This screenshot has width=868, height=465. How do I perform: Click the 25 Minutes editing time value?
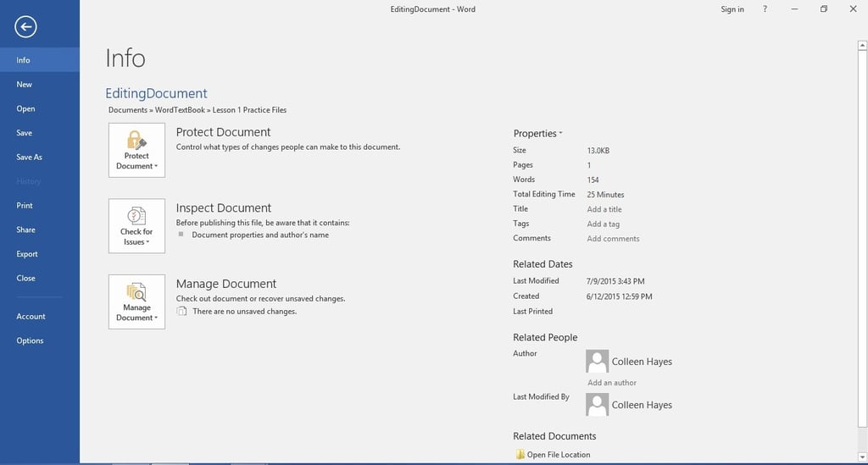(x=605, y=195)
